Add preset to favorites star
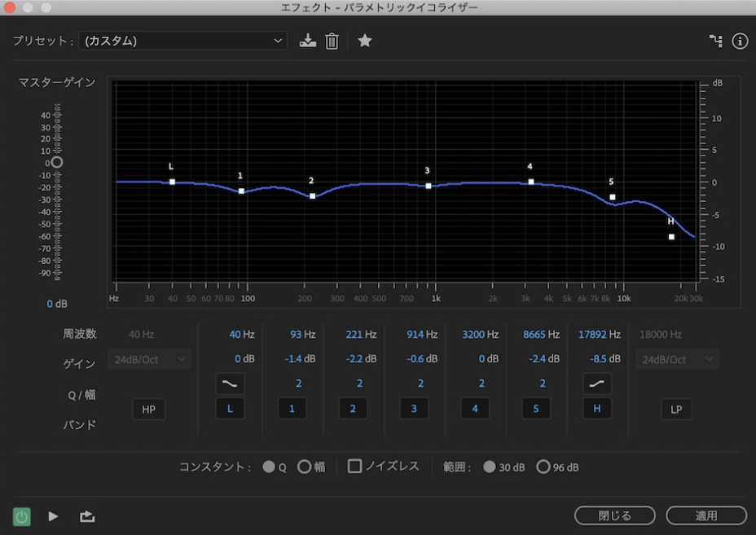Screen dimensions: 756x535 point(364,41)
